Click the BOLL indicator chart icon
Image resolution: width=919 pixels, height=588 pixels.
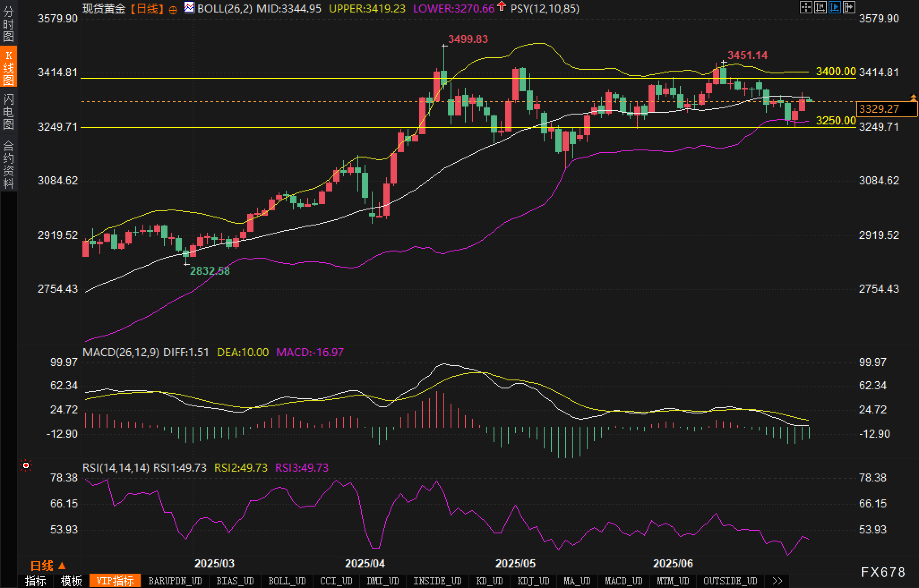pos(189,7)
